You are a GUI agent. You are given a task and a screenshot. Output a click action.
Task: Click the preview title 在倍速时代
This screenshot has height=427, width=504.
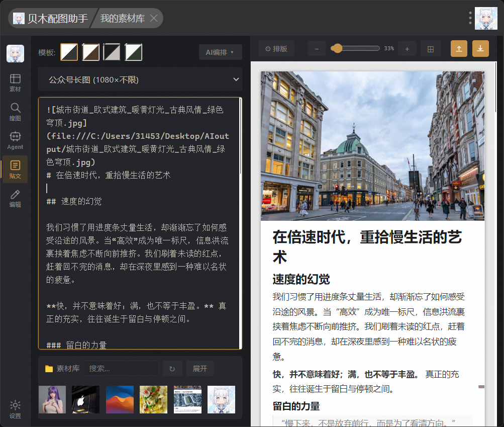click(x=367, y=246)
